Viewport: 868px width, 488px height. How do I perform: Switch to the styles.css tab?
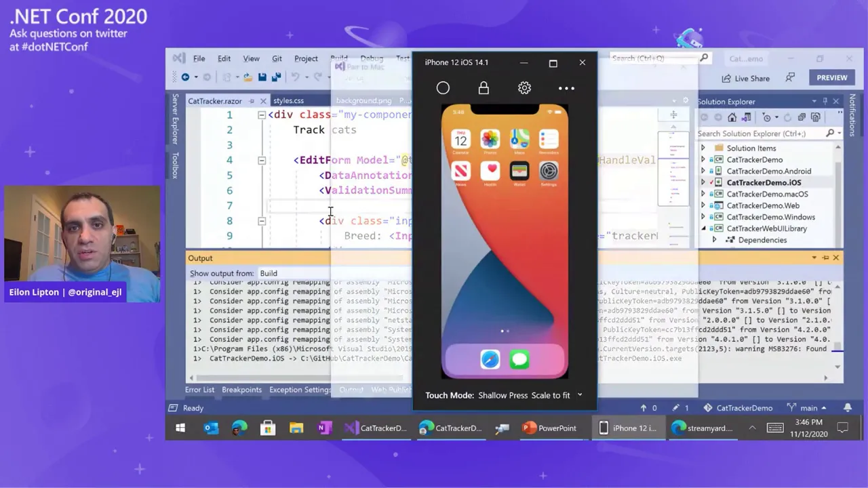tap(288, 101)
